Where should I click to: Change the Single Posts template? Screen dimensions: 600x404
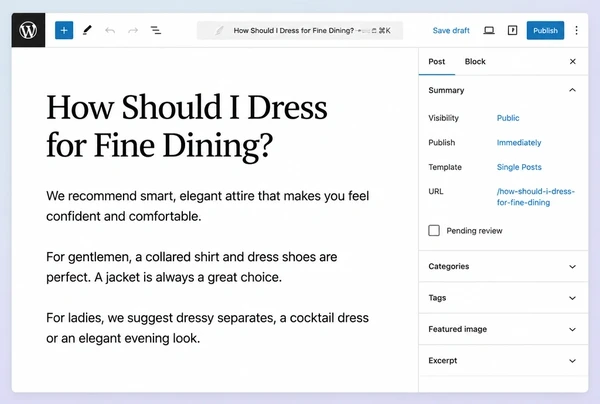click(x=519, y=167)
